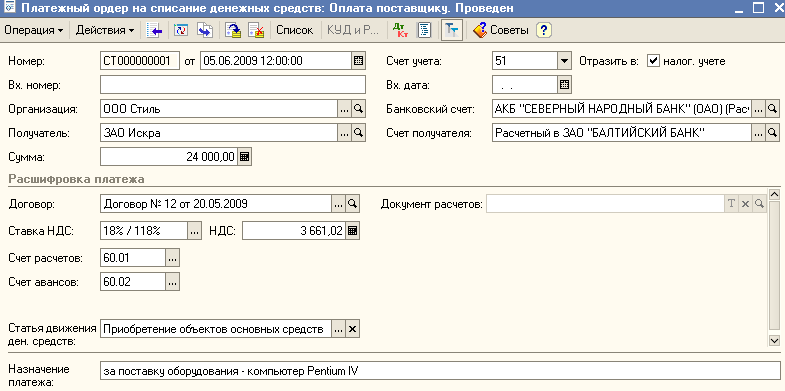Click the Организация field ООО Стиль

coord(219,109)
